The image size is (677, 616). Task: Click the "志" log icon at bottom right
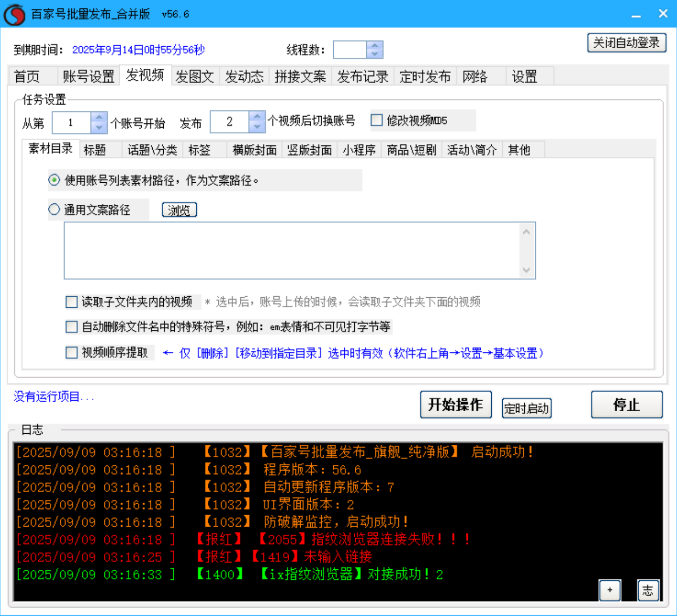(x=648, y=591)
